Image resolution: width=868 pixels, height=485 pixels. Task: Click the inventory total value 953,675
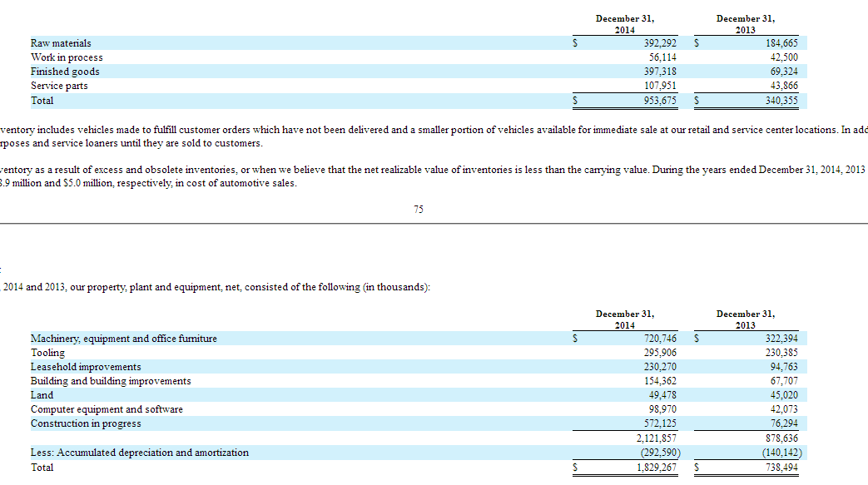660,101
